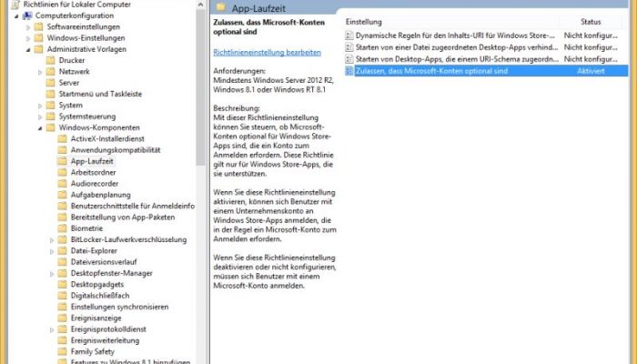The width and height of the screenshot is (637, 364).
Task: Select Ereignisweiterleitung in the tree
Action: (x=105, y=340)
